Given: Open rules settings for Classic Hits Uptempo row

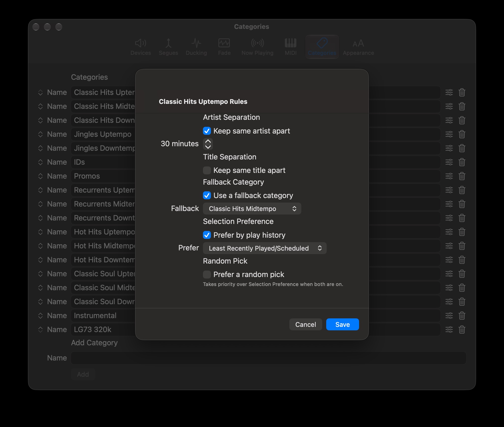Looking at the screenshot, I should (x=449, y=92).
